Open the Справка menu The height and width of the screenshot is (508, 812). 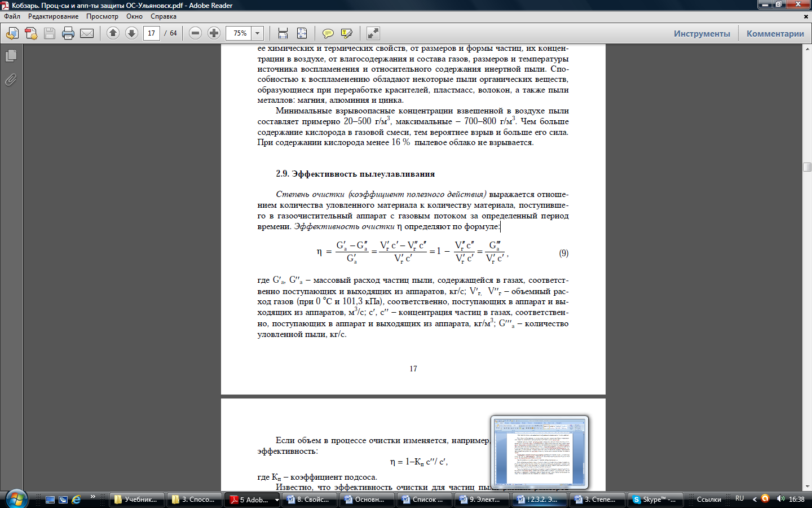tap(164, 16)
